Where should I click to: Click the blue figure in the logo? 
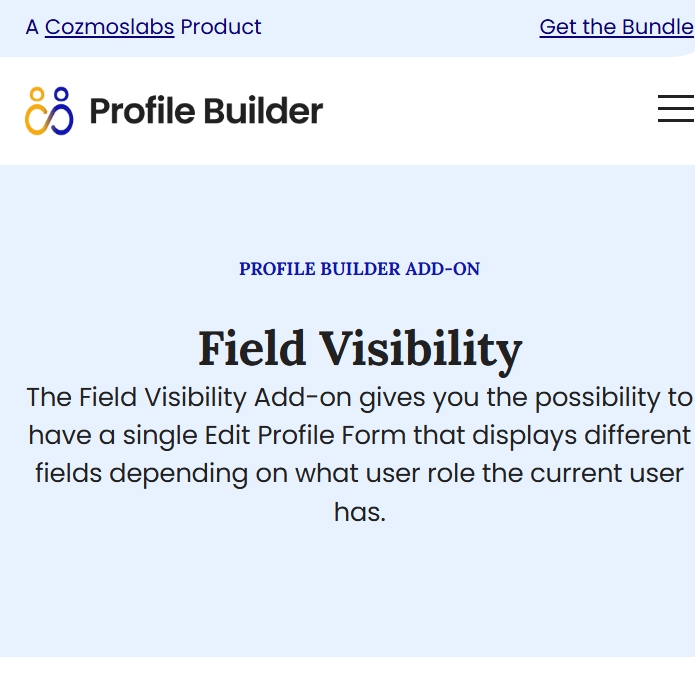(62, 111)
